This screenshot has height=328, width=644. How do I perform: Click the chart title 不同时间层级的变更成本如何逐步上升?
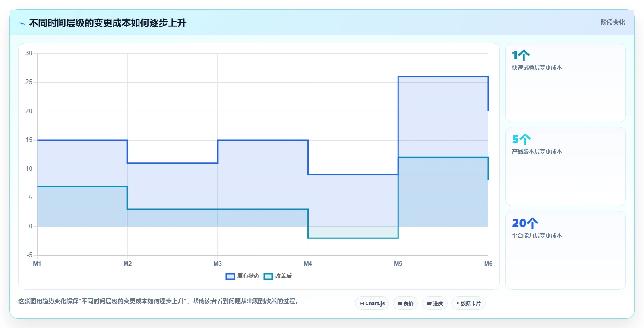[x=107, y=23]
